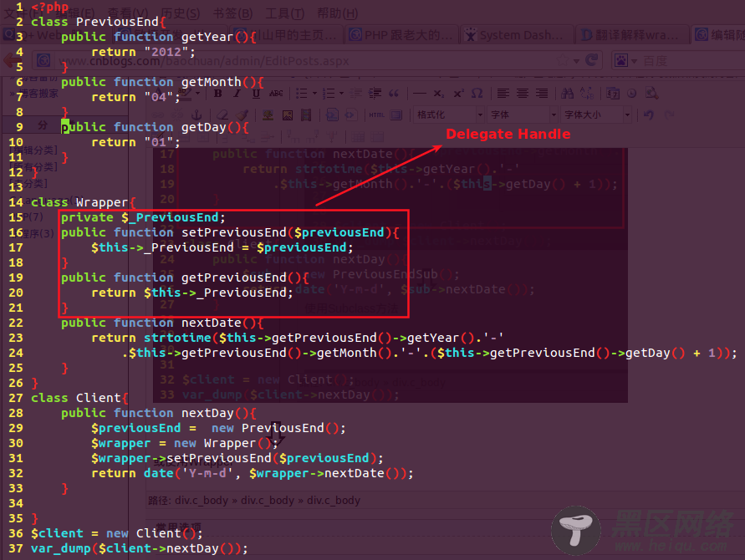Toggle superscript formatting
The image size is (745, 560).
[458, 94]
